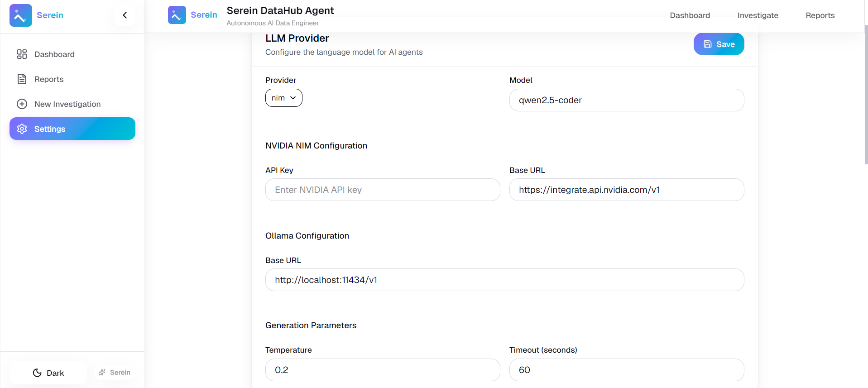The width and height of the screenshot is (868, 388).
Task: Click the Ollama Base URL field
Action: 505,280
